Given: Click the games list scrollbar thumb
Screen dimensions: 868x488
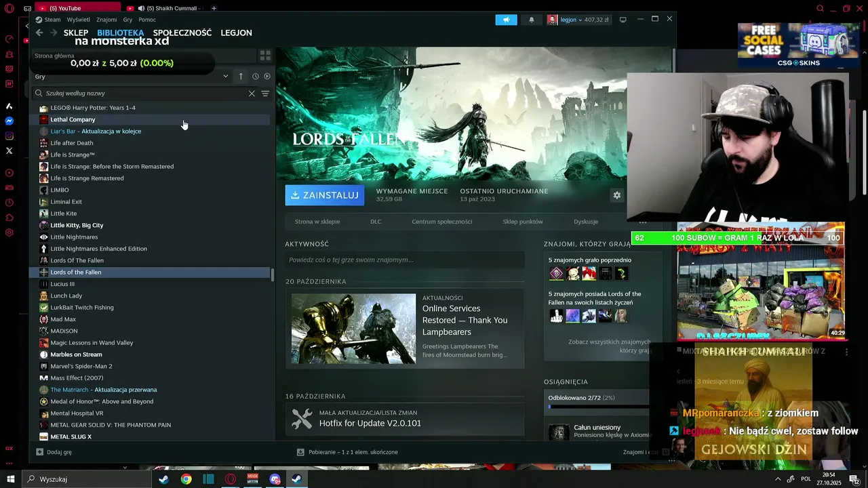Looking at the screenshot, I should point(273,274).
